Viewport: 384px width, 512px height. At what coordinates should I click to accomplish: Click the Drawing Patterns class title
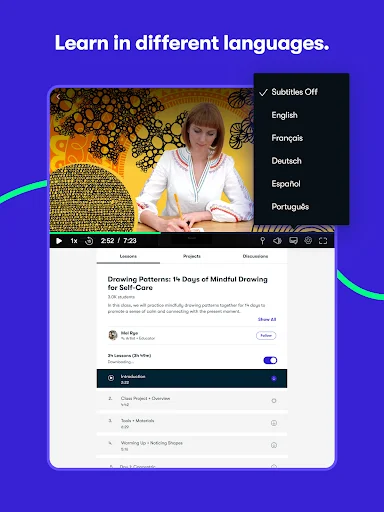(x=187, y=283)
